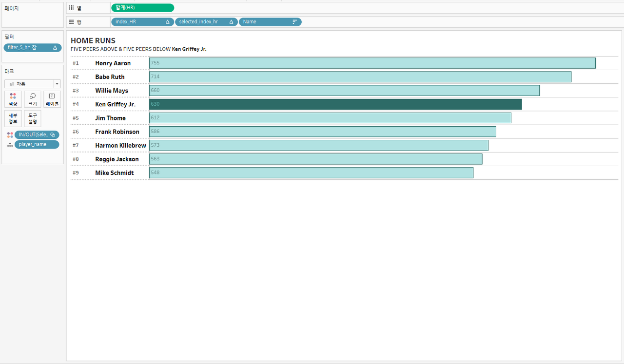Viewport: 624px width, 364px height.
Task: Click the Ken Griffey Jr. row name
Action: tap(116, 104)
